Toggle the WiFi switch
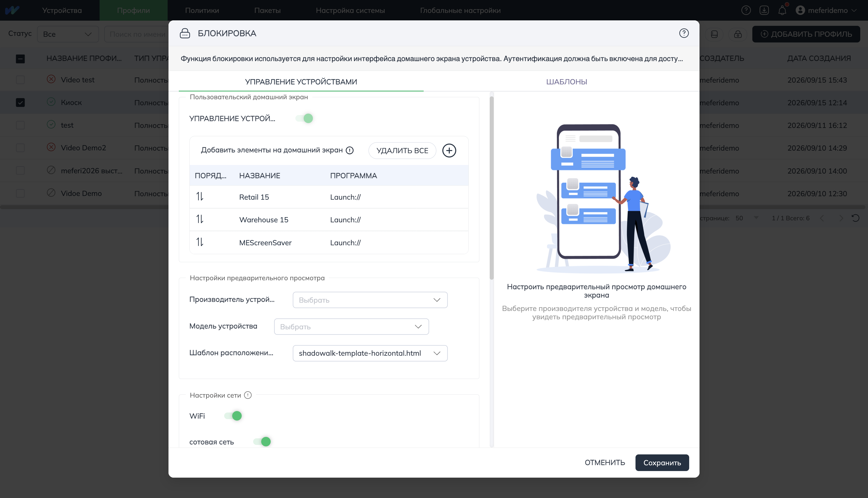The width and height of the screenshot is (868, 498). (233, 416)
